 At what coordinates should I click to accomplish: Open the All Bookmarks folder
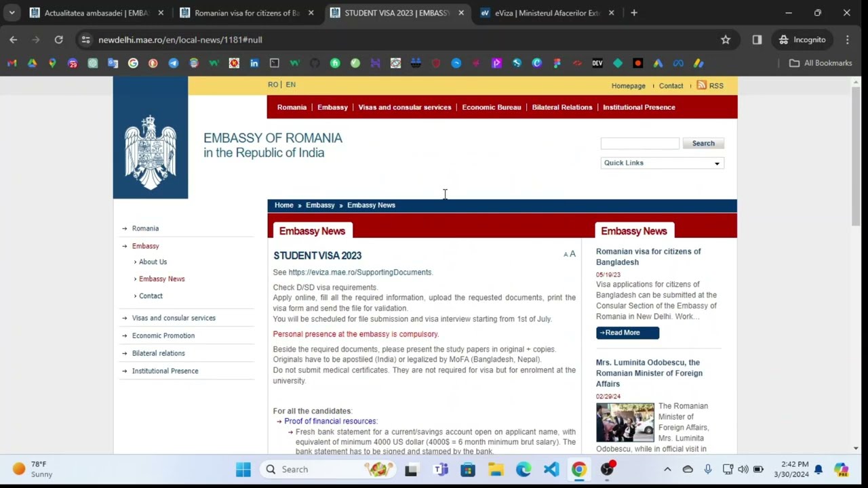point(821,63)
